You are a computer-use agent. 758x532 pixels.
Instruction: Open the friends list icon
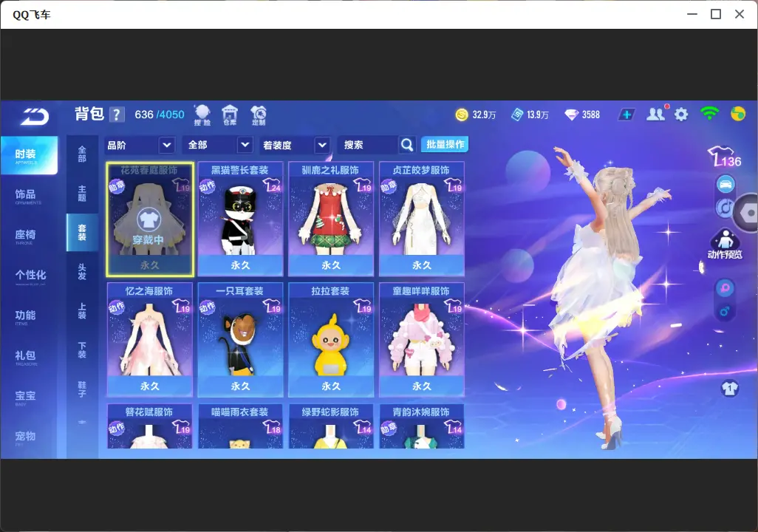coord(655,114)
